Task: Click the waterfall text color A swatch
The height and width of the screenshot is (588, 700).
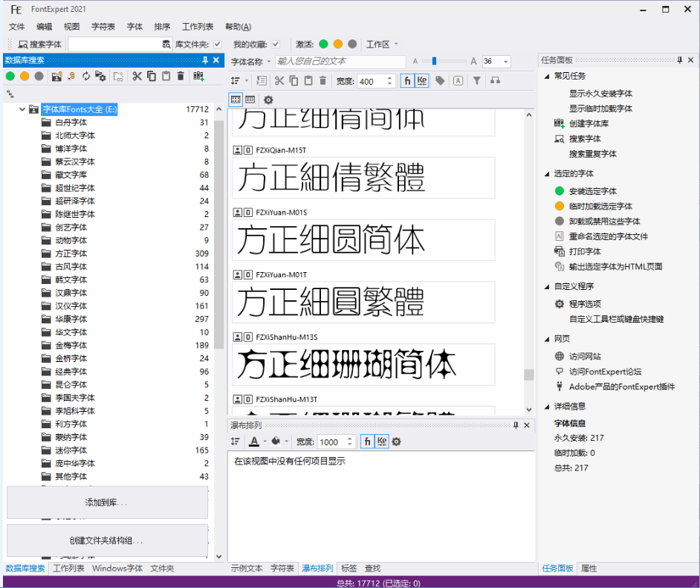Action: pos(254,442)
